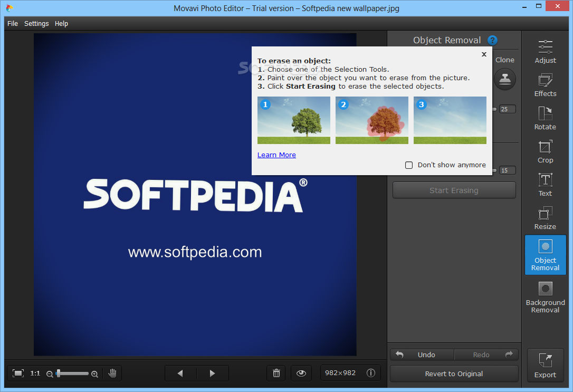The height and width of the screenshot is (392, 573).
Task: Open the Effects tool panel
Action: 545,85
